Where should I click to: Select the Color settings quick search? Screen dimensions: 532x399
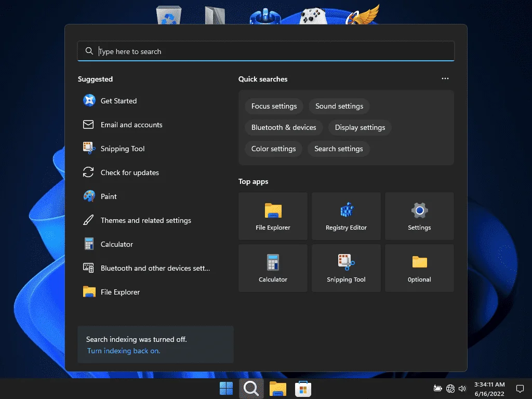point(273,149)
